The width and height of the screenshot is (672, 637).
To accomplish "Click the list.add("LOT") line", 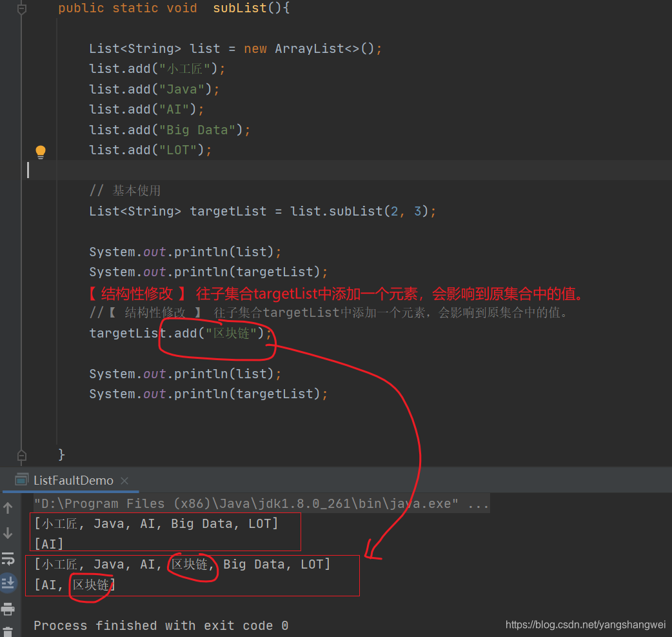I will tap(150, 150).
